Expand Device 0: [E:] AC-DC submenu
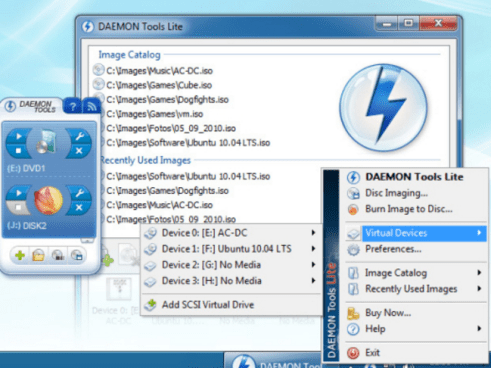 (230, 233)
